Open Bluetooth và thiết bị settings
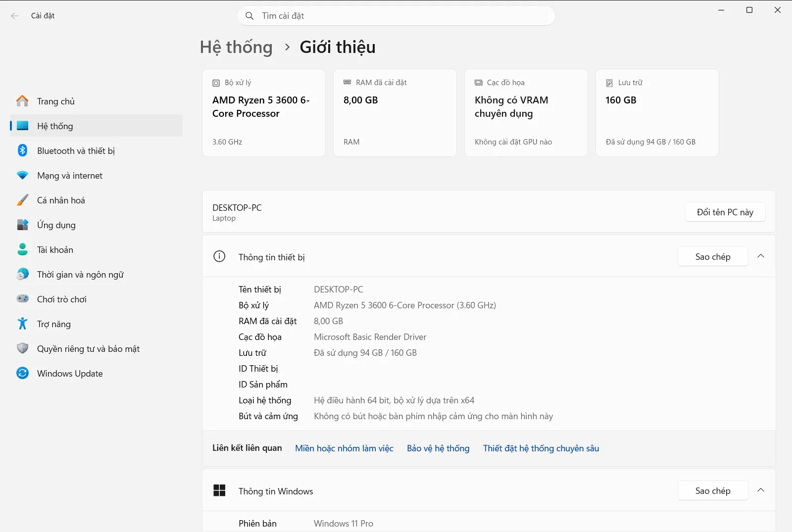 tap(96, 150)
